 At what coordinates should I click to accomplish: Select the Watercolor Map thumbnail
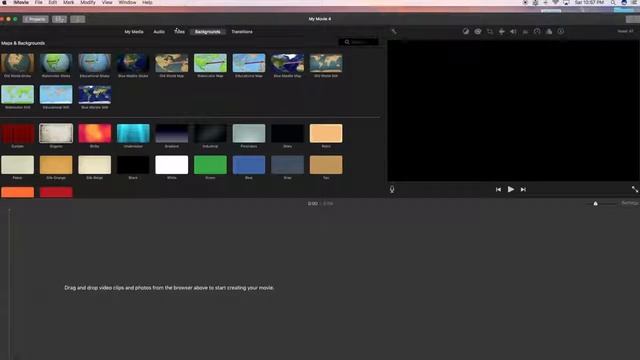[x=210, y=63]
